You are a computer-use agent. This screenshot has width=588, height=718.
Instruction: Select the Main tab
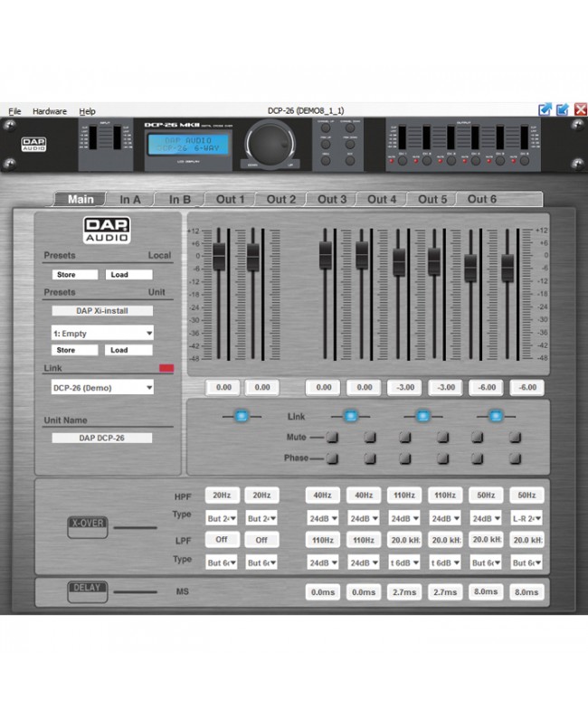81,200
